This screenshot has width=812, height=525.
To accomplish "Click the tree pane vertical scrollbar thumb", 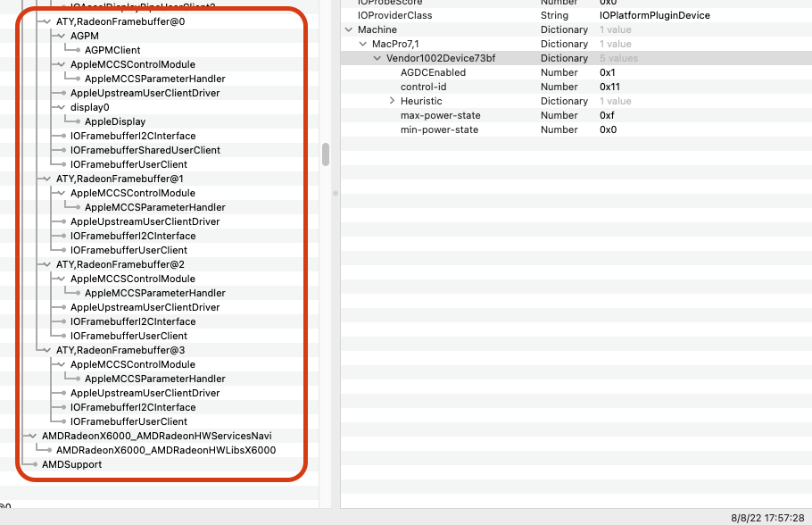I will point(326,154).
